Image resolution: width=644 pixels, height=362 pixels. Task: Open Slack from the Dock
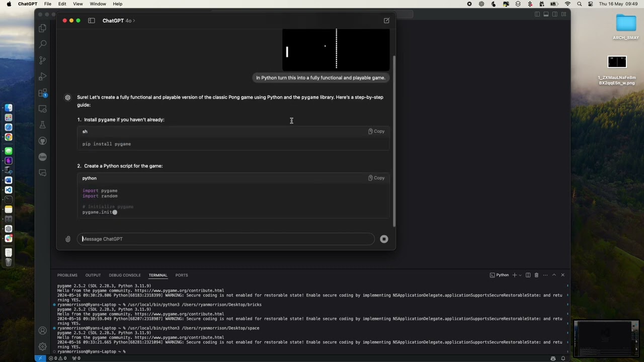9,238
